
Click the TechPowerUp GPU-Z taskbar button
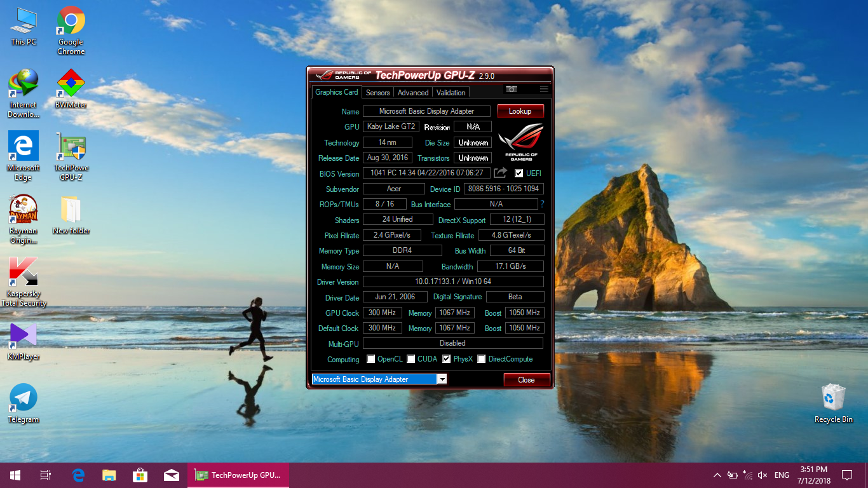click(239, 475)
